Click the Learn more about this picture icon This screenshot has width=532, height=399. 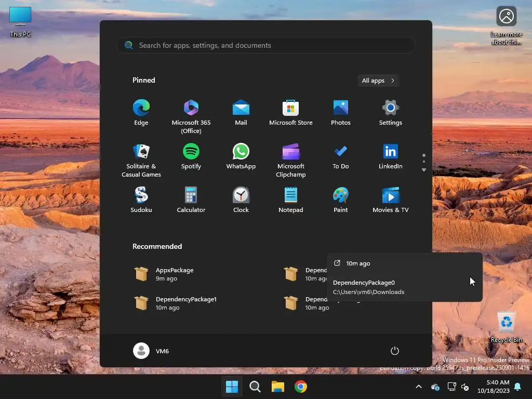point(506,25)
